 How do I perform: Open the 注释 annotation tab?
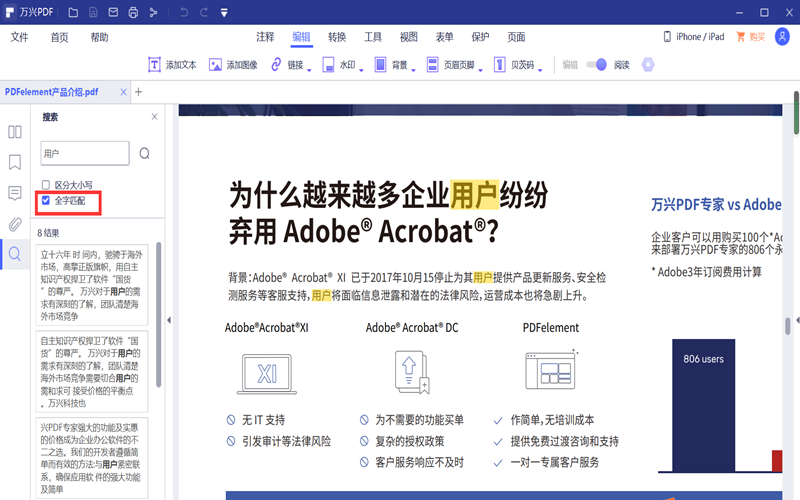point(265,37)
